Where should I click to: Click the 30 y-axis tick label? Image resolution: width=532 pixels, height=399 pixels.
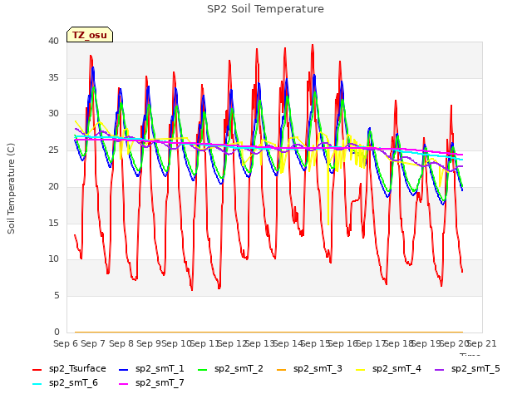(x=53, y=114)
